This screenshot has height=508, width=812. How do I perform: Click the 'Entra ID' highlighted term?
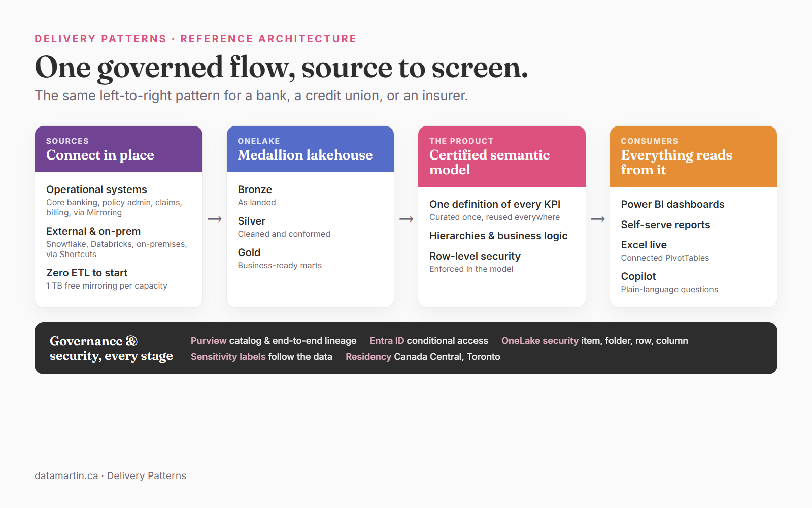(387, 341)
